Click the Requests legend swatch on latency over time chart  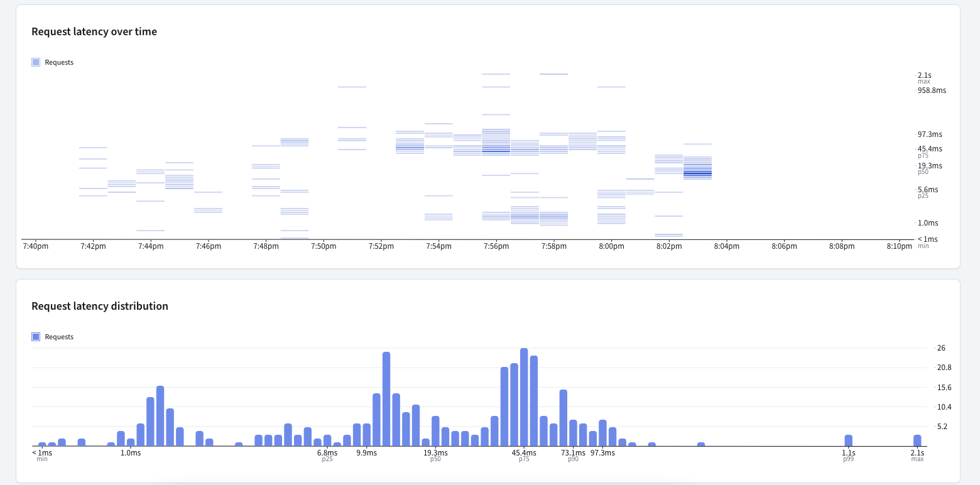click(x=35, y=62)
